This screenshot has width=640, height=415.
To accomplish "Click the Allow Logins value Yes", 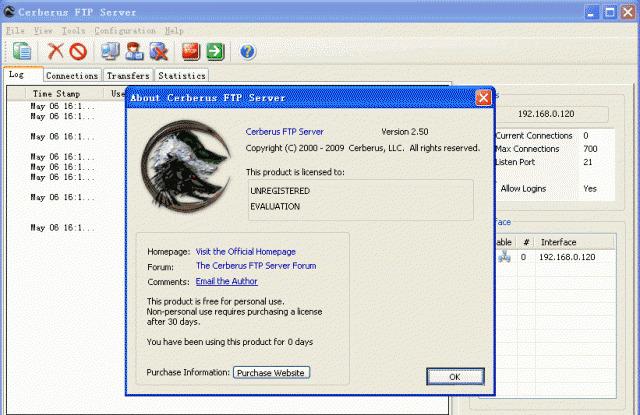I will click(x=590, y=189).
